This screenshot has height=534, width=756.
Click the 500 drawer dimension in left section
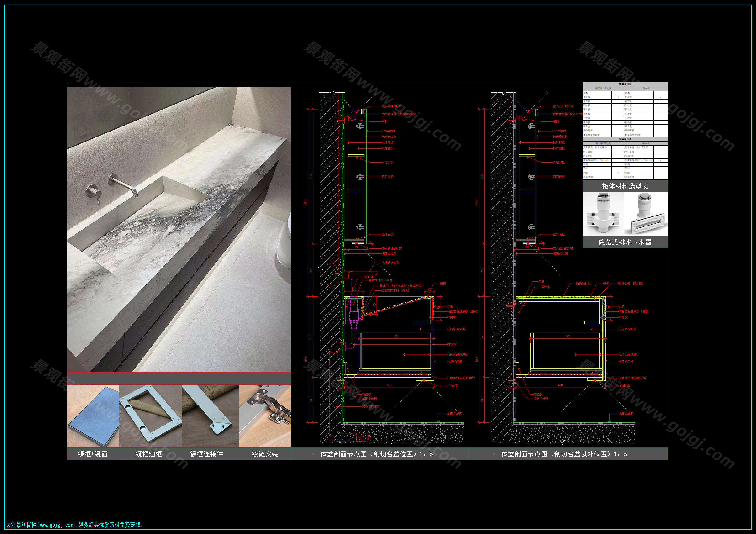[396, 337]
